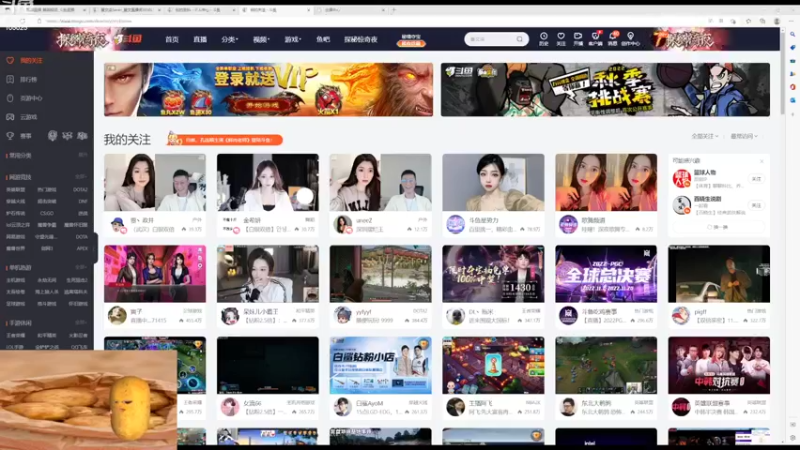Click the start-broadcast camera icon
The height and width of the screenshot is (450, 800).
(578, 39)
